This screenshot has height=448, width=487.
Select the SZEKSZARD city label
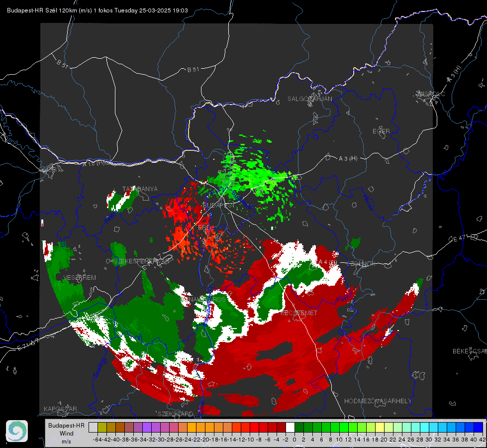[176, 414]
